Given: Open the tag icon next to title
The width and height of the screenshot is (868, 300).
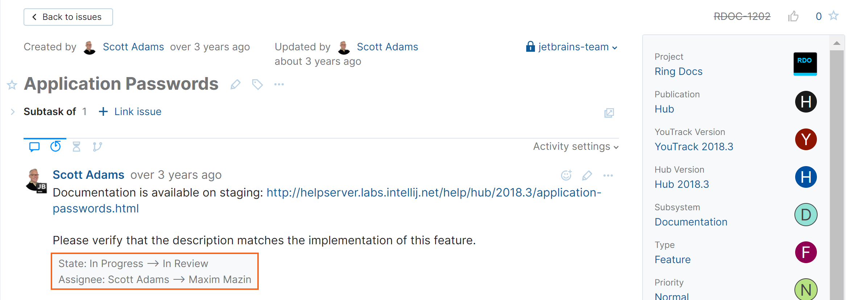Looking at the screenshot, I should coord(257,84).
